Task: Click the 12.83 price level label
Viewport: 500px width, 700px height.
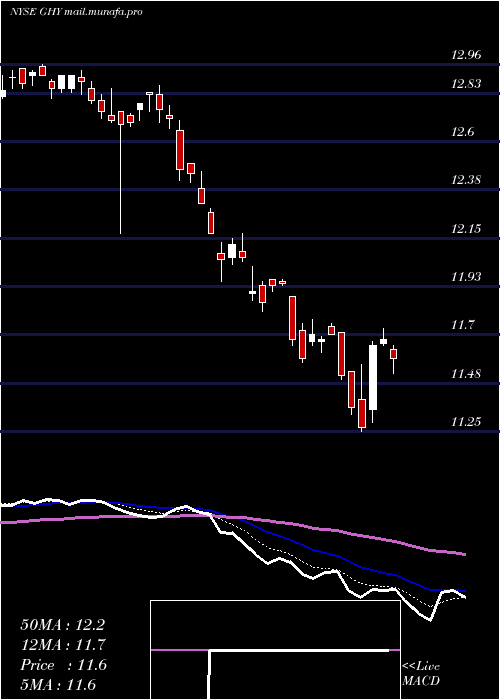Action: coord(466,83)
